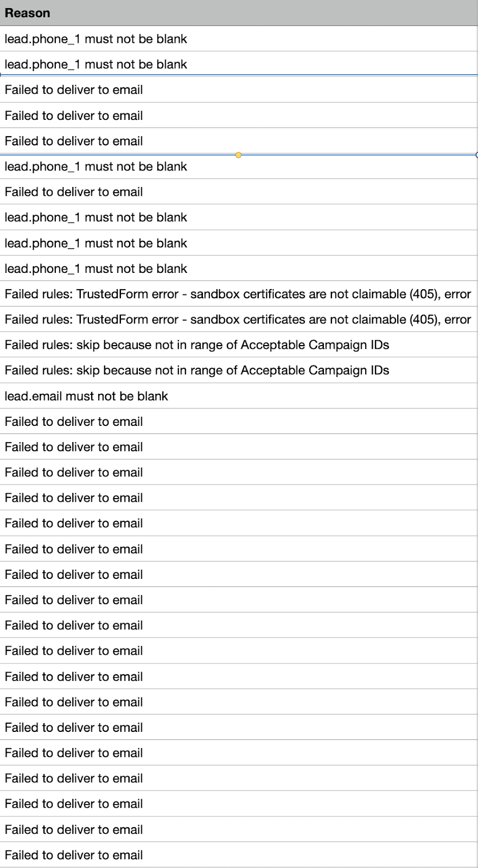Click the first TrustedForm error sandbox certificates cell
478x868 pixels.
point(238,294)
